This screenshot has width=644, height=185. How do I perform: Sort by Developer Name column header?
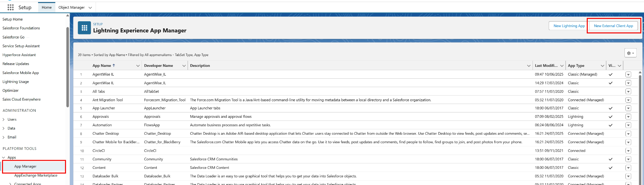coord(158,66)
